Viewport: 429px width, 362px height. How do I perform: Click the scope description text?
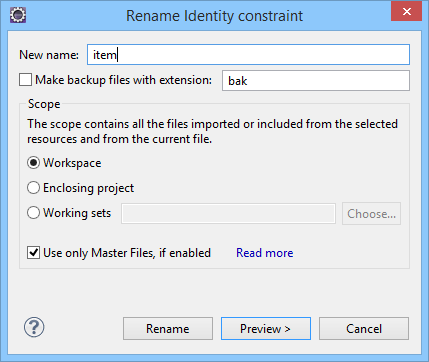(212, 131)
